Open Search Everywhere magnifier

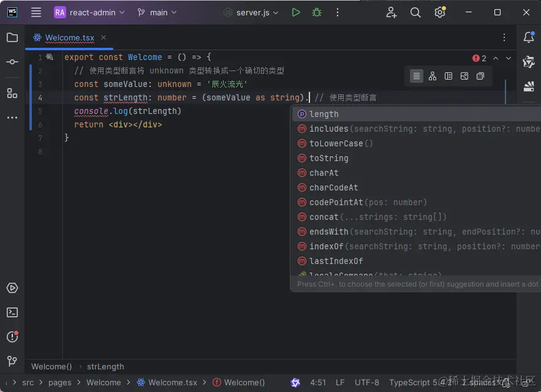point(415,12)
